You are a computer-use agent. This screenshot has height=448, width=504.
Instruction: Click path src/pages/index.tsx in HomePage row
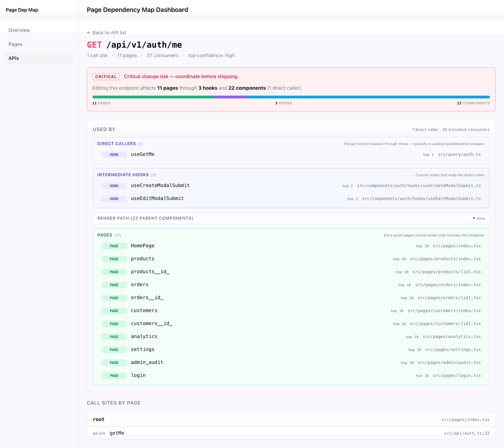pos(457,246)
